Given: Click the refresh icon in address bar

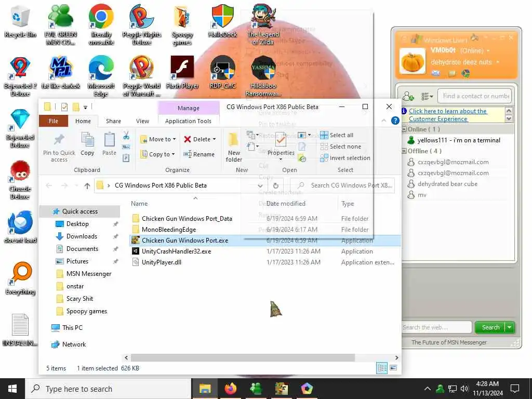Looking at the screenshot, I should pyautogui.click(x=275, y=185).
